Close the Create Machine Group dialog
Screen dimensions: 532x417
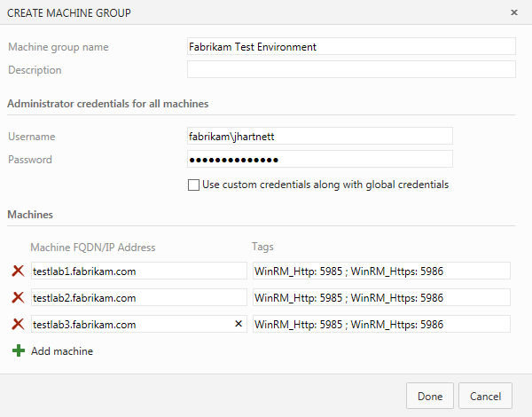pyautogui.click(x=514, y=12)
